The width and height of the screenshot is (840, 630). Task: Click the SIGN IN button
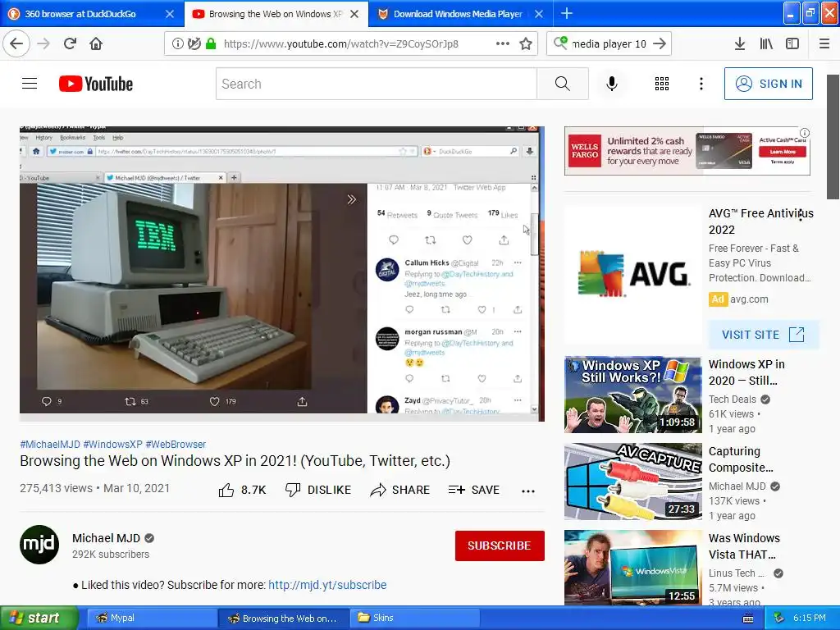(x=768, y=84)
